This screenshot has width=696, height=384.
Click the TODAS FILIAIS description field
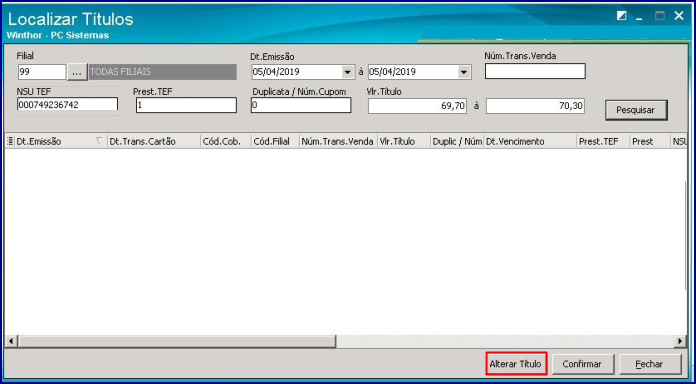pos(162,72)
